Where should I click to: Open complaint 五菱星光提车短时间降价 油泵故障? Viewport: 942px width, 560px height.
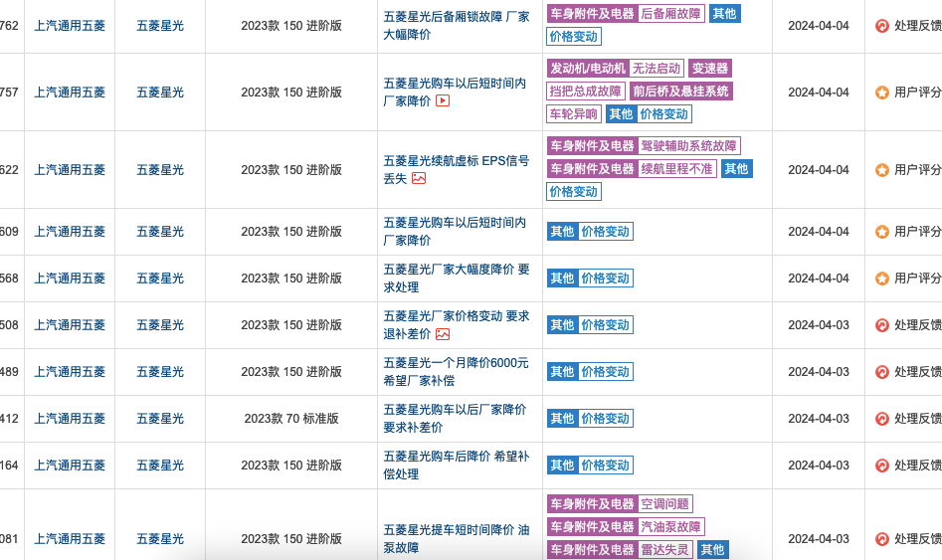tap(457, 539)
